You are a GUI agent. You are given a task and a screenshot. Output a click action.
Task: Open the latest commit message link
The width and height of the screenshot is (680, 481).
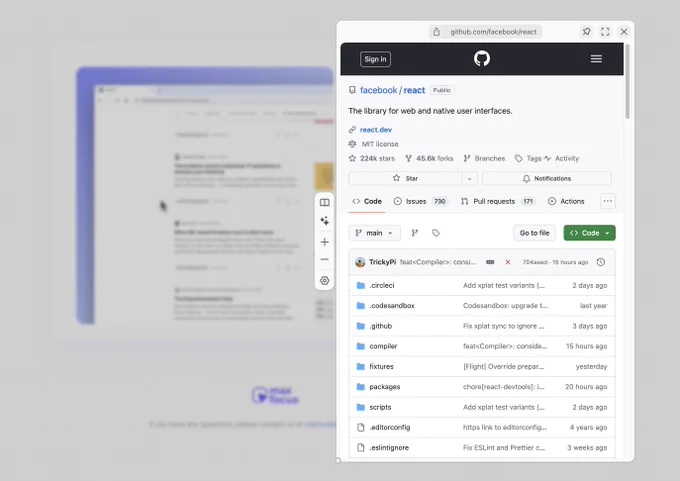(x=437, y=262)
